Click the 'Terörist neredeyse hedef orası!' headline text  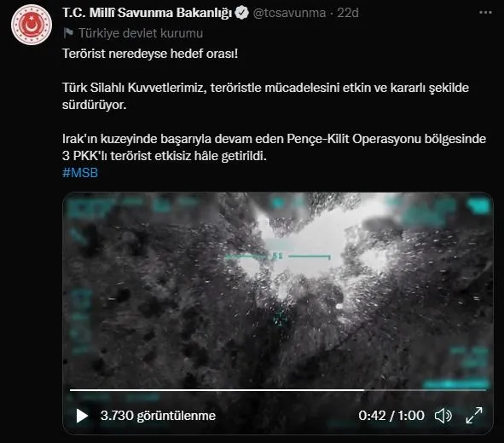point(150,54)
